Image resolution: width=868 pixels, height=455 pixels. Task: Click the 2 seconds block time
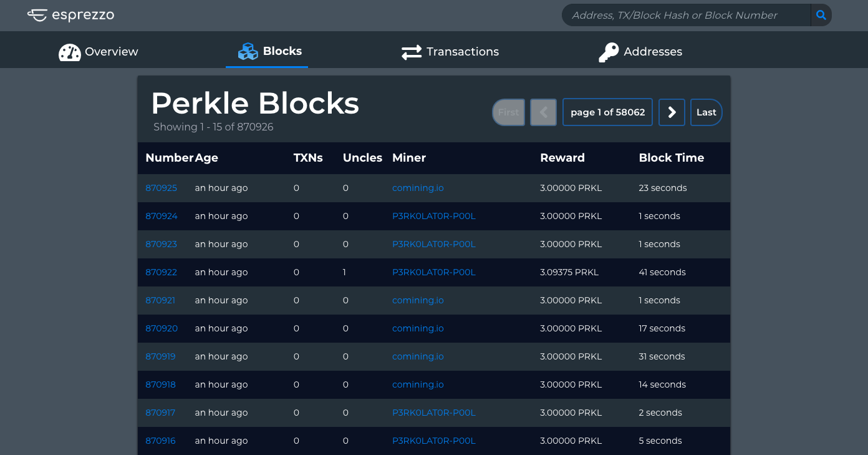click(x=660, y=413)
